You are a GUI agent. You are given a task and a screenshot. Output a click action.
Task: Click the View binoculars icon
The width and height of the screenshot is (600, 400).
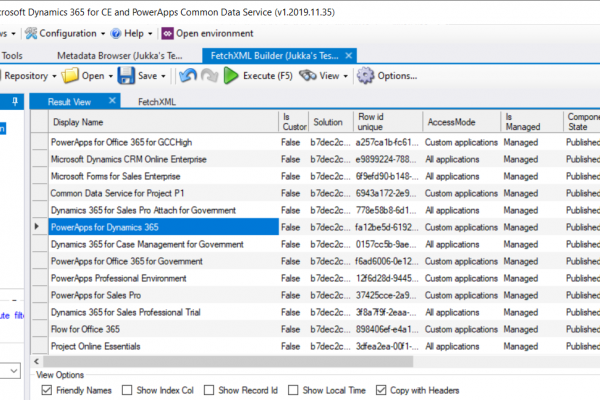coord(308,76)
